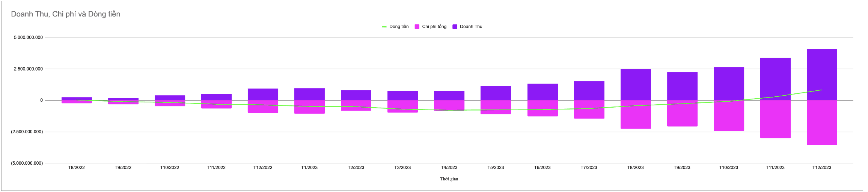
Task: Click the T9/2023 axis label
Action: coord(682,168)
